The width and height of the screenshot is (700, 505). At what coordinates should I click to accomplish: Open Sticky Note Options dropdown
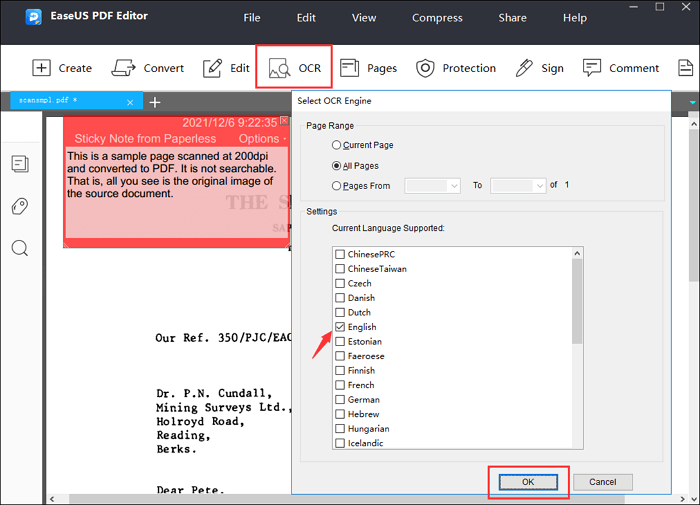262,139
